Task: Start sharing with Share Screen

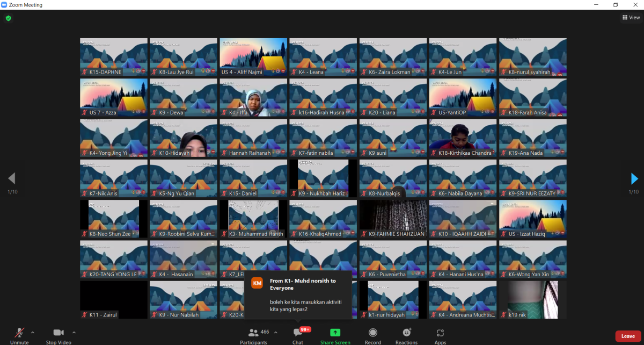Action: [335, 335]
